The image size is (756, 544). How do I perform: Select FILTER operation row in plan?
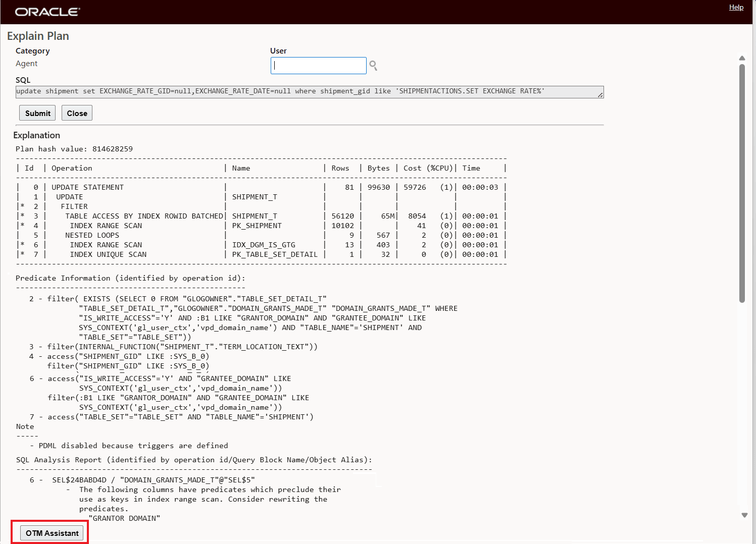point(261,206)
